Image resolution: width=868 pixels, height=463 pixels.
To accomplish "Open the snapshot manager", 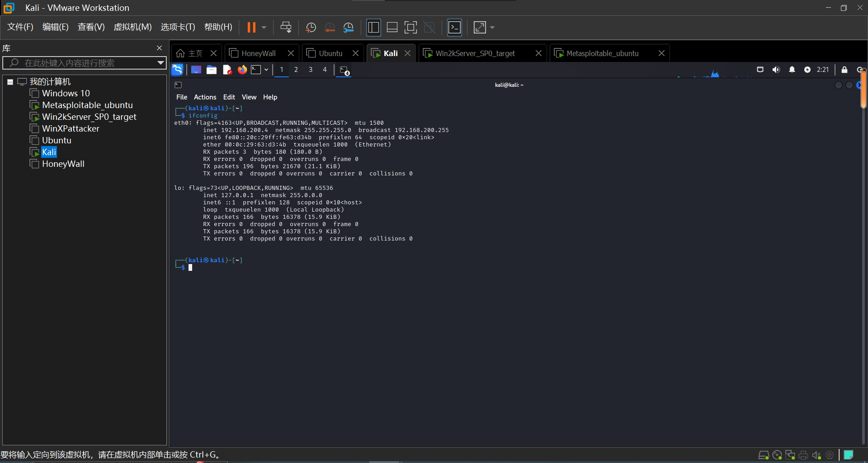I will pos(349,28).
